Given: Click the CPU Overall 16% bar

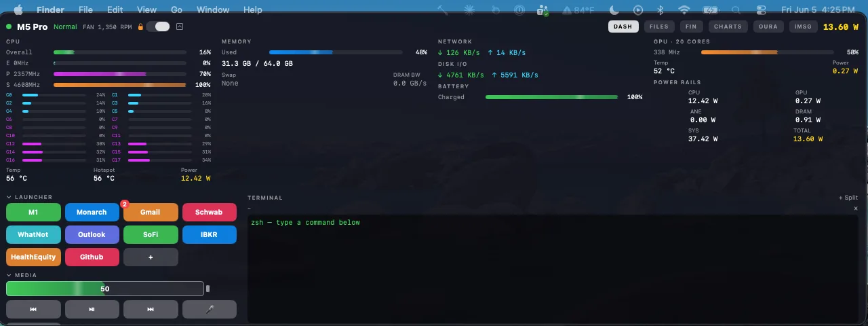Looking at the screenshot, I should coord(119,52).
